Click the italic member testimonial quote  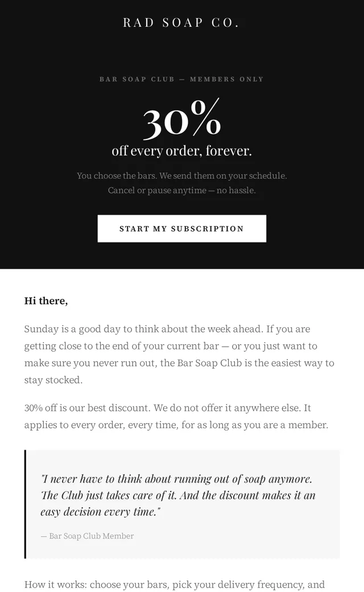pyautogui.click(x=178, y=495)
